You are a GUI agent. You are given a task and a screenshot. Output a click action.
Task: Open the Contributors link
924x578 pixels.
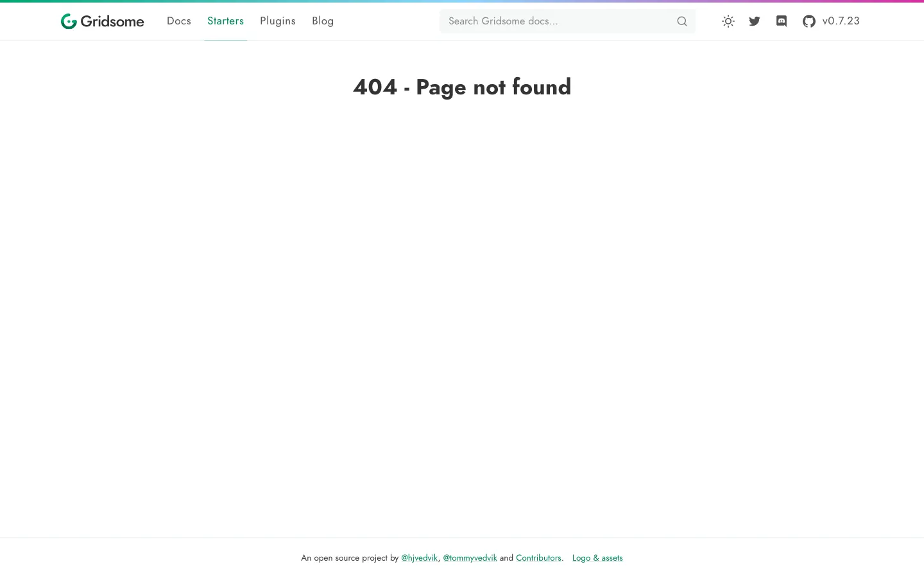[539, 558]
